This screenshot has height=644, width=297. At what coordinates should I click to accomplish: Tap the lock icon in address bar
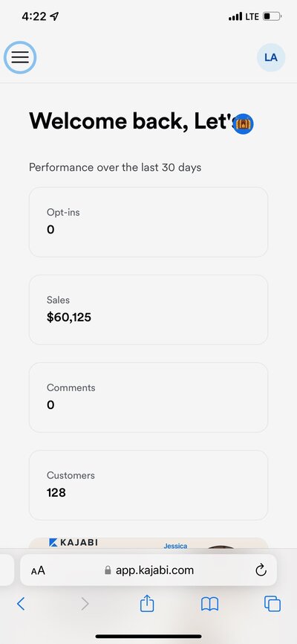(108, 570)
